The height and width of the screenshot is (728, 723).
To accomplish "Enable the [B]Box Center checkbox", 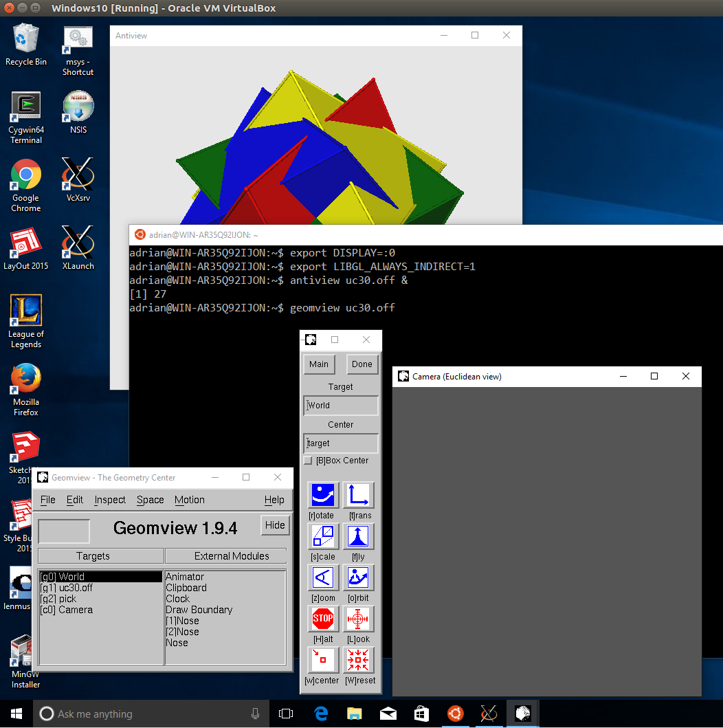I will pyautogui.click(x=308, y=461).
